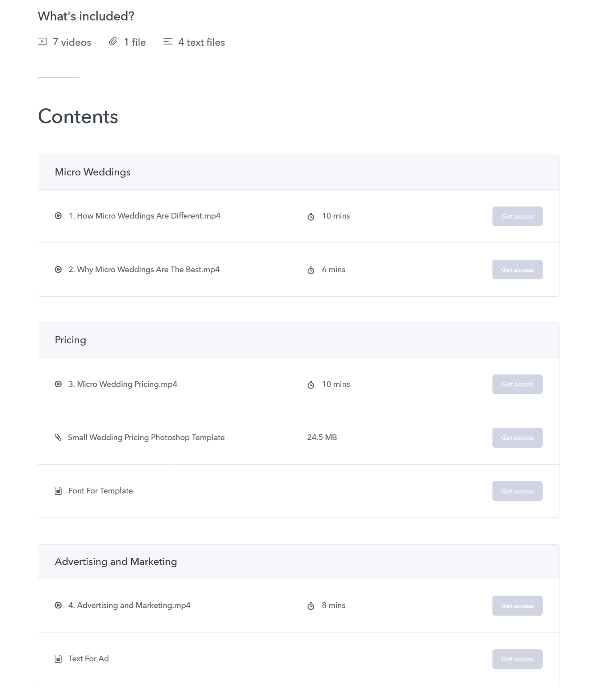Get access to Font For Template
Viewport: 596px width, 700px height.
point(517,491)
